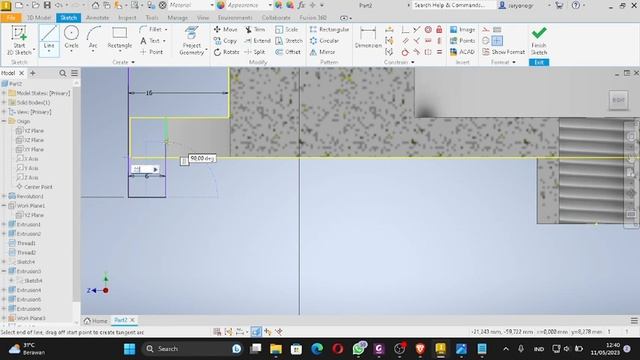Image resolution: width=640 pixels, height=360 pixels.
Task: Select the Rotate tool
Action: pyautogui.click(x=227, y=52)
